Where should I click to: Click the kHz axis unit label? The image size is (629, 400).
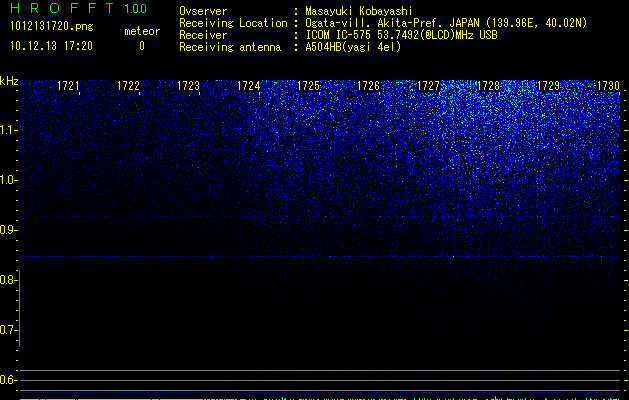tap(9, 81)
